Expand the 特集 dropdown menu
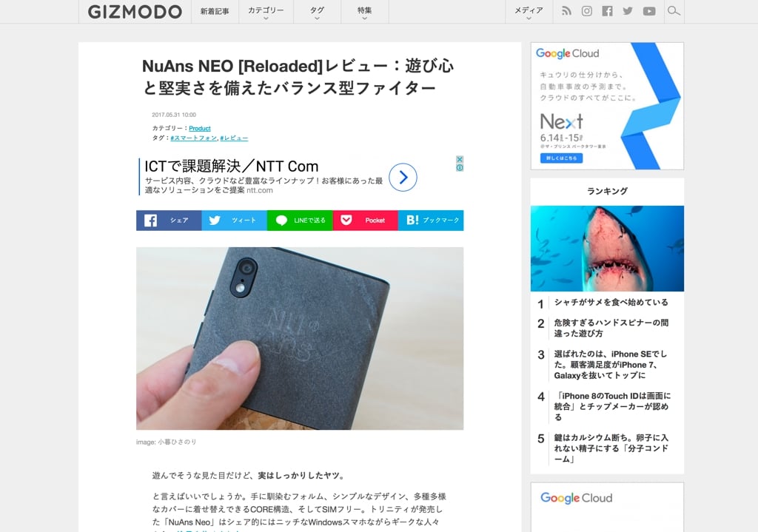The image size is (758, 532). tap(364, 12)
